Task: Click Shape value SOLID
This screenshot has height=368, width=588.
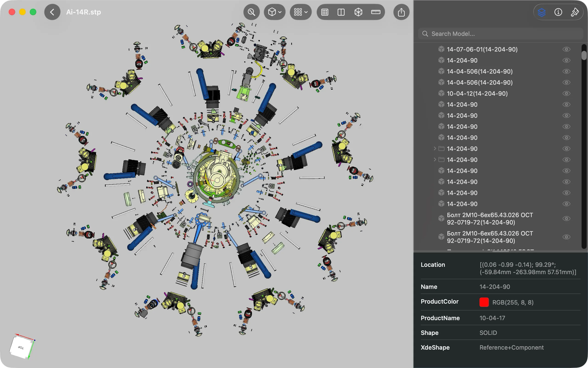Action: [x=488, y=333]
